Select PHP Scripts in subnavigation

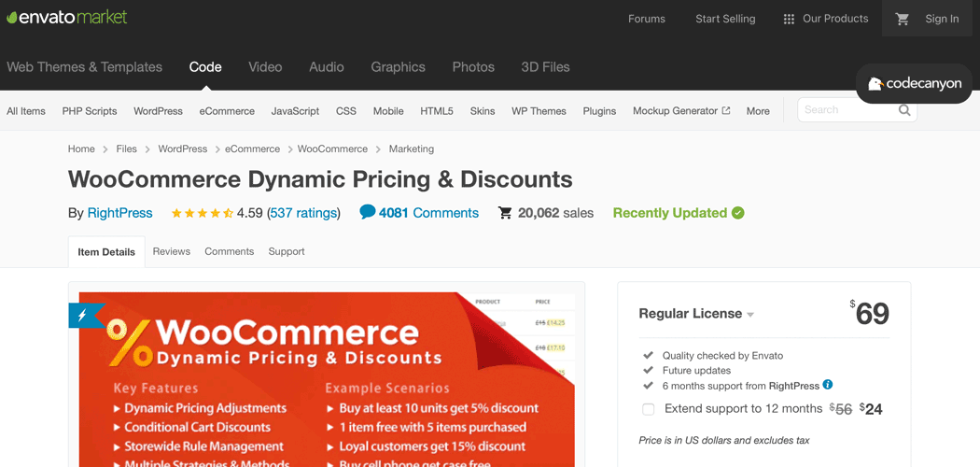pyautogui.click(x=90, y=111)
